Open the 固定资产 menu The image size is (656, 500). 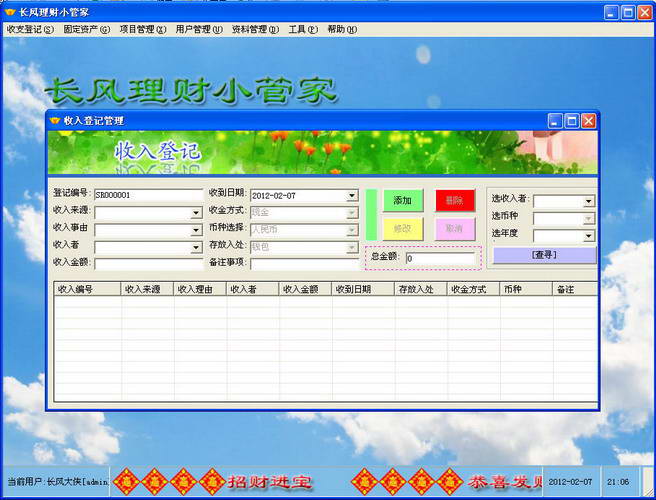pyautogui.click(x=86, y=30)
